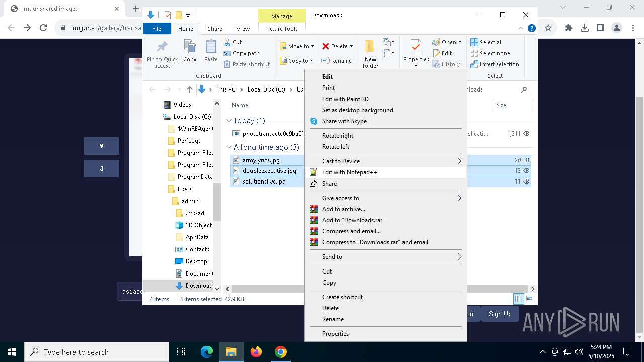This screenshot has height=362, width=644.
Task: Select Local Disk (C:) in navigation tree
Action: [192, 117]
